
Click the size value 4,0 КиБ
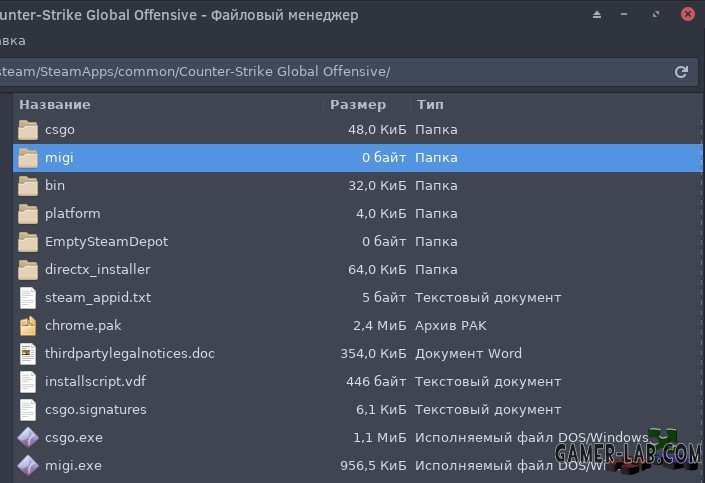pyautogui.click(x=381, y=214)
